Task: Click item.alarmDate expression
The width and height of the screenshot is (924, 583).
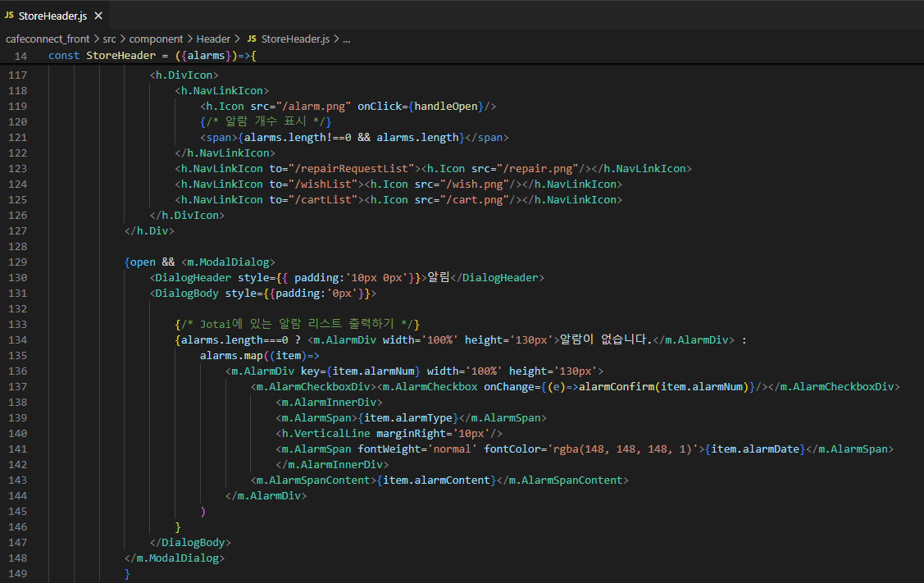Action: click(x=755, y=449)
